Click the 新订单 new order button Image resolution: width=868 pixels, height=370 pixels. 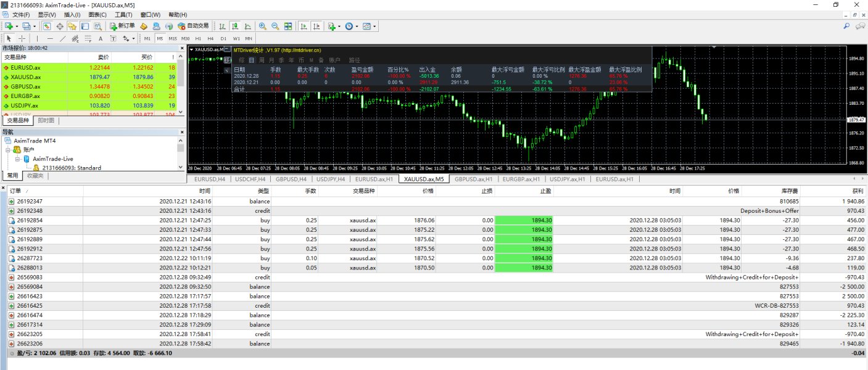(122, 26)
